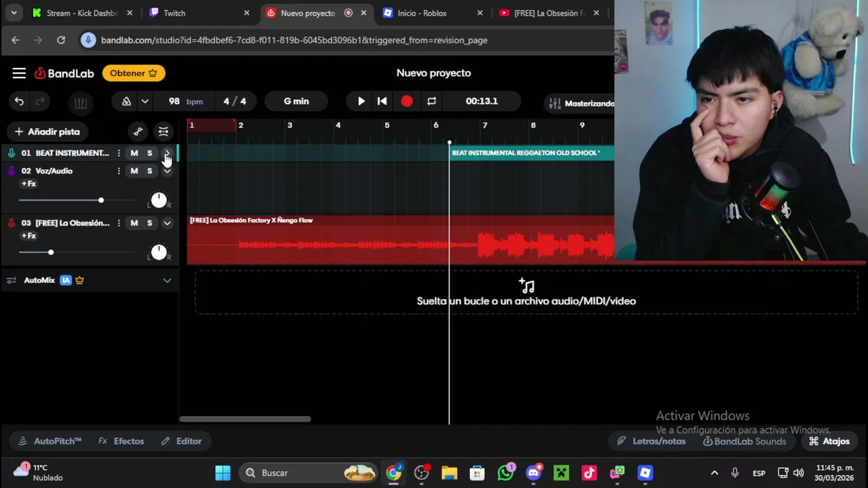Screen dimensions: 868x488
Task: Return to start with skip-back button
Action: pyautogui.click(x=382, y=102)
